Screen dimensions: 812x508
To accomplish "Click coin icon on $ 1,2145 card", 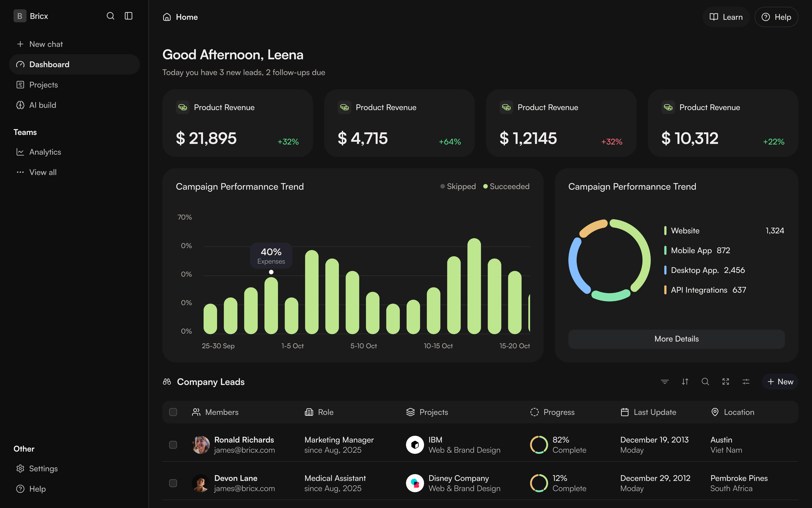I will tap(506, 108).
